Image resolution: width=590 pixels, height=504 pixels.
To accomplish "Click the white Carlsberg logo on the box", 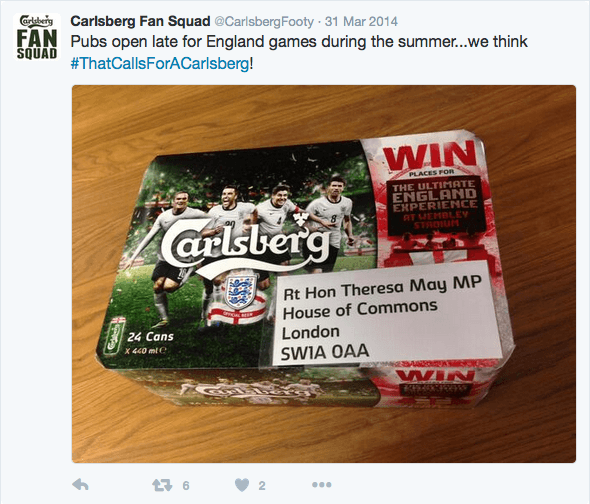I will point(246,247).
